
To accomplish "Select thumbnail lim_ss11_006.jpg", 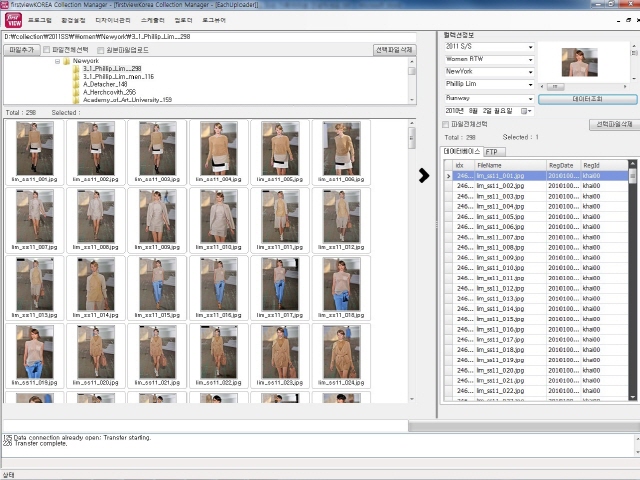I will [x=341, y=152].
